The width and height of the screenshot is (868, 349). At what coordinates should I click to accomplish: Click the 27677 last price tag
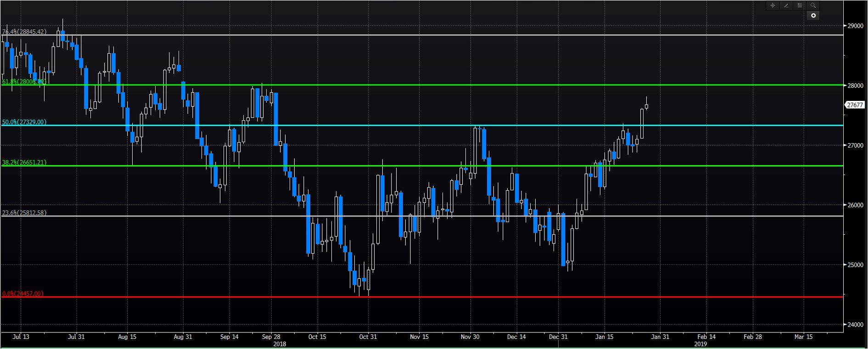pos(855,105)
